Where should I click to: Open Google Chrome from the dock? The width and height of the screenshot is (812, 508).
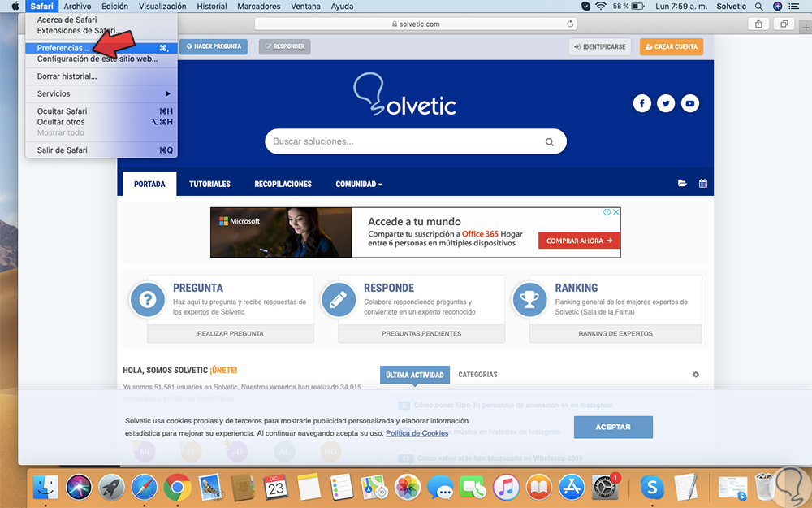click(x=177, y=487)
